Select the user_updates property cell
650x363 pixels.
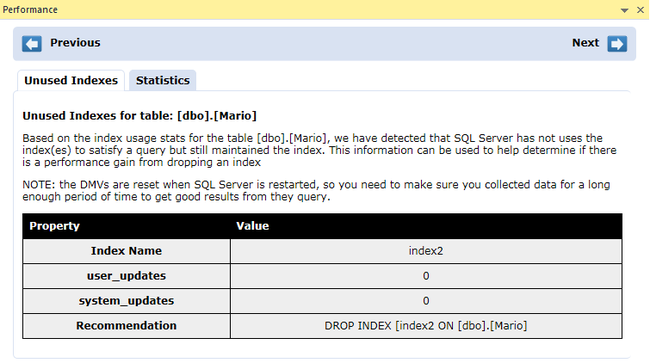(x=126, y=276)
